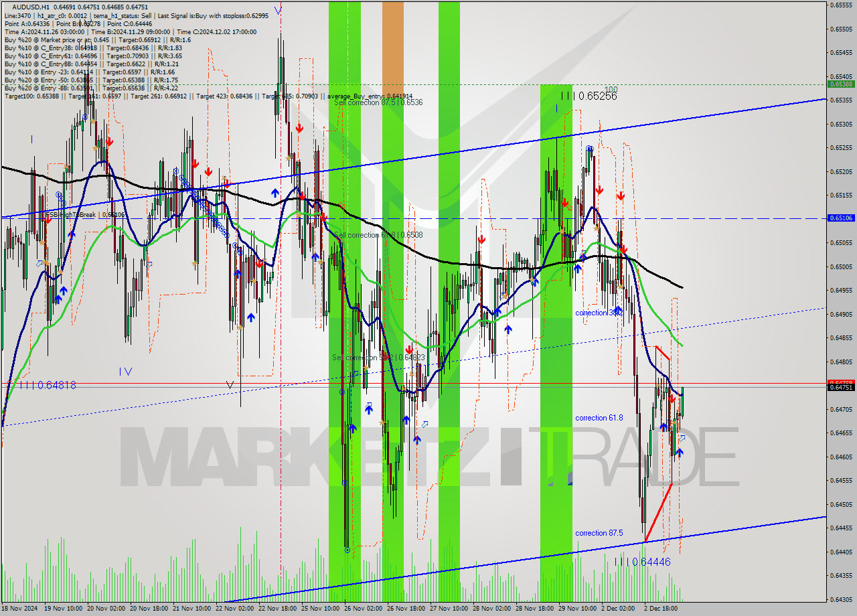Click the '100' level label near top
Image resolution: width=857 pixels, height=616 pixels.
[x=611, y=89]
